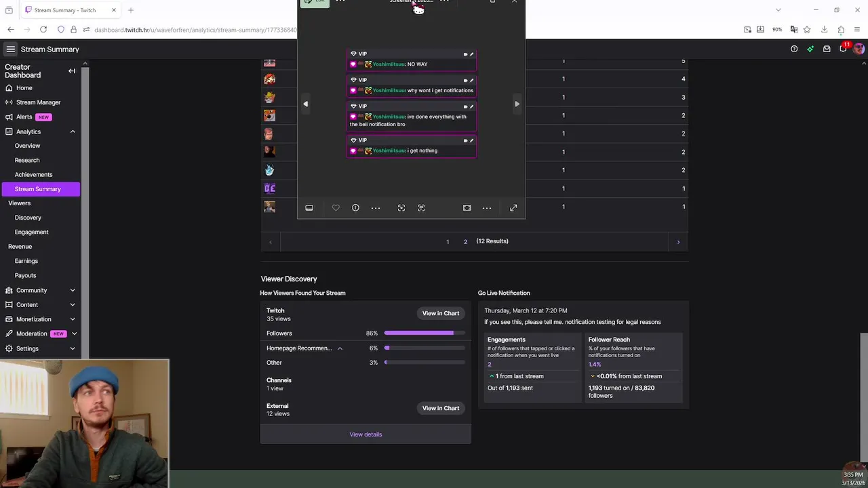Screen dimensions: 868x488
Task: Click the green sparkle icon in header
Action: tap(810, 49)
